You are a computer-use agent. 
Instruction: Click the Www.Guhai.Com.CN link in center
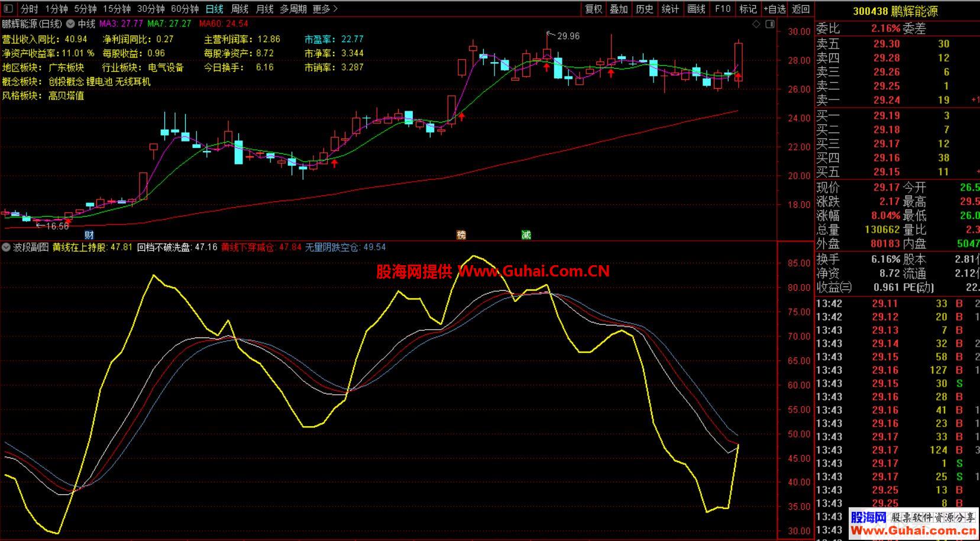(534, 271)
